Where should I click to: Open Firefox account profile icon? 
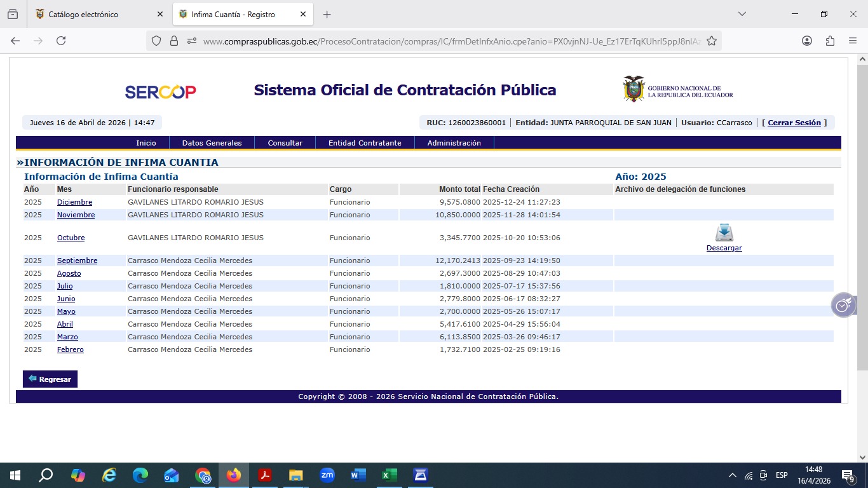(807, 41)
